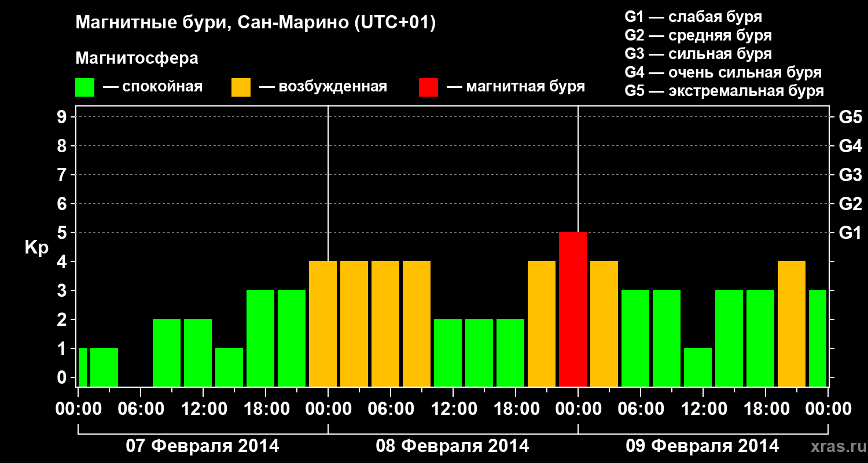
Task: Select the Kp 1 bar after 12:00 on 07 Февраля
Action: 229,367
